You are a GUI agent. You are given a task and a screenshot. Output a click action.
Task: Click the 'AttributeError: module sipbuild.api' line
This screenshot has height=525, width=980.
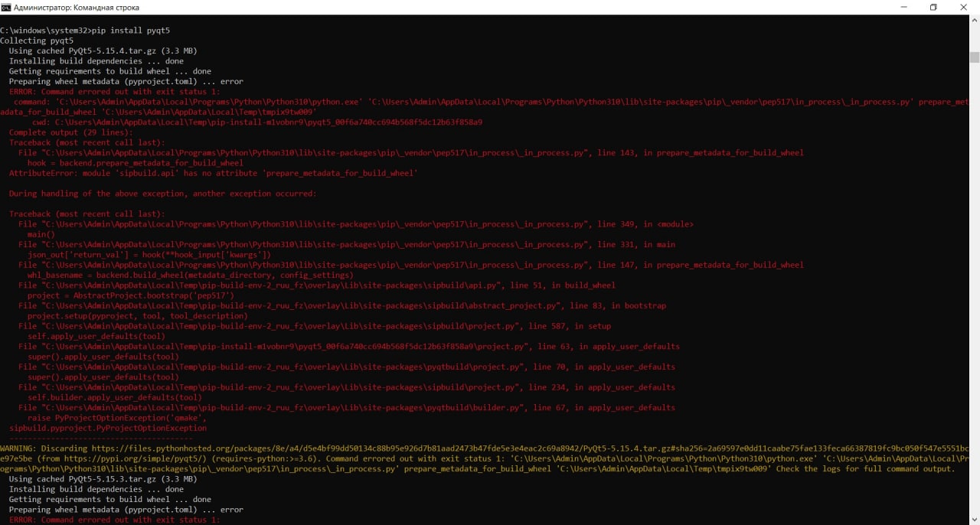coord(213,173)
